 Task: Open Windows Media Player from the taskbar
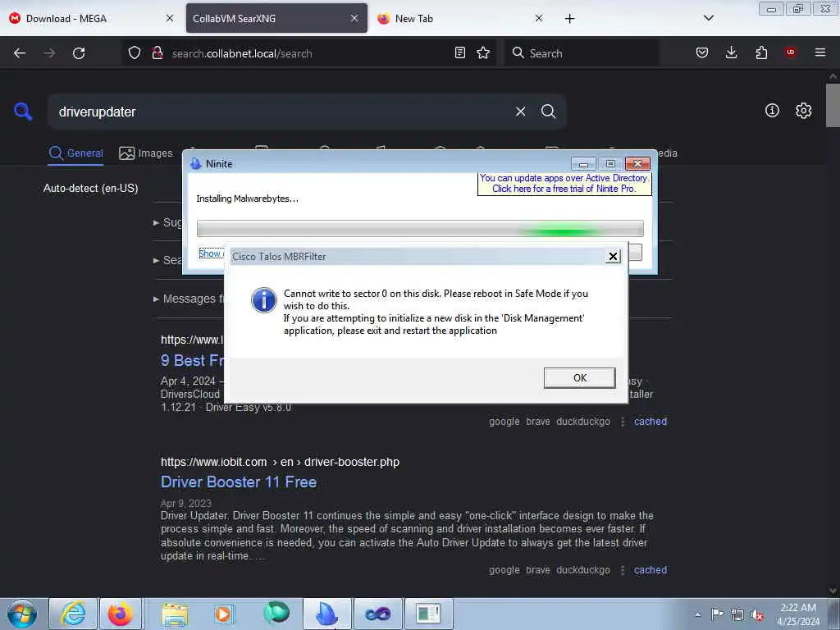223,614
